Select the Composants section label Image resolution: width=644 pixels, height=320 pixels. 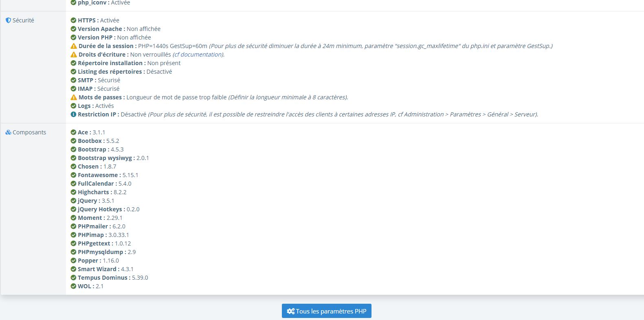(x=29, y=132)
